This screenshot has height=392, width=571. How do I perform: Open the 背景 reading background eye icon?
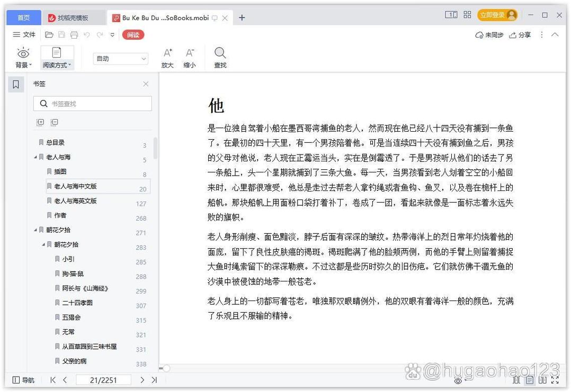click(23, 53)
